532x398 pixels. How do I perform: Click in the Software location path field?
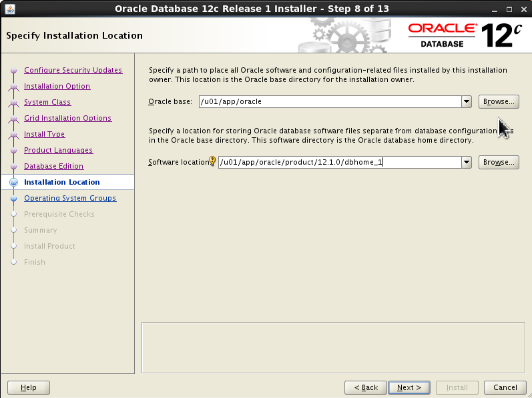coord(340,162)
